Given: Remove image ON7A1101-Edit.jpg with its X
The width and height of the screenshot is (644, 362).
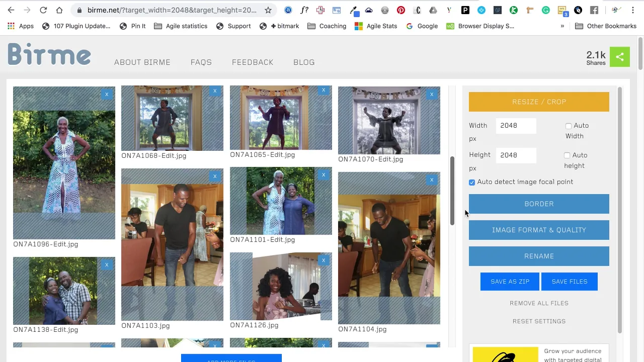Looking at the screenshot, I should [x=324, y=175].
